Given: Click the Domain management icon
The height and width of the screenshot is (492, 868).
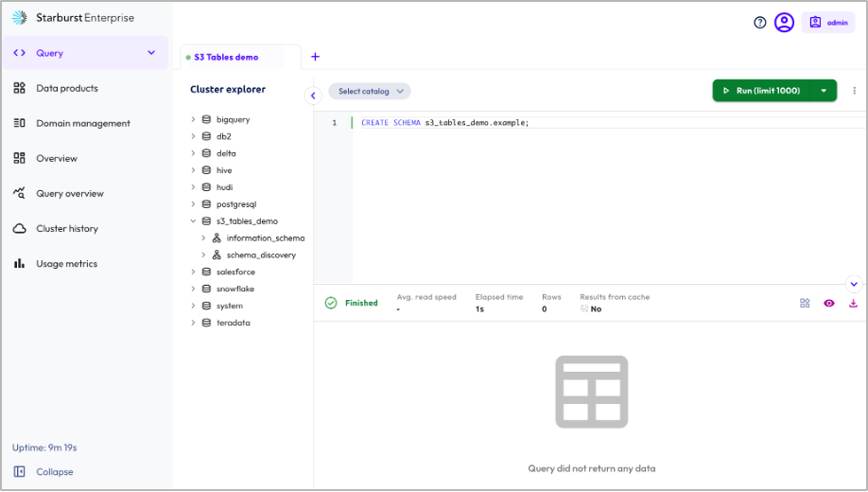Looking at the screenshot, I should [19, 123].
